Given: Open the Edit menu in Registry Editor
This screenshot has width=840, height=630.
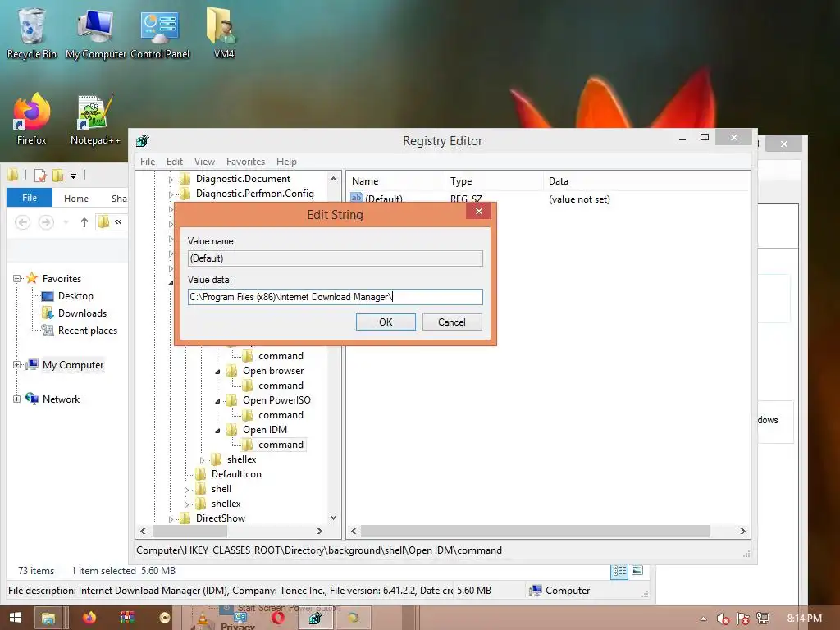Looking at the screenshot, I should (175, 162).
